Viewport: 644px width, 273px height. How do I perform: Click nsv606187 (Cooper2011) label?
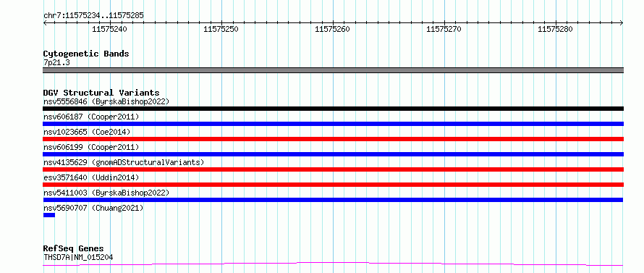click(91, 117)
